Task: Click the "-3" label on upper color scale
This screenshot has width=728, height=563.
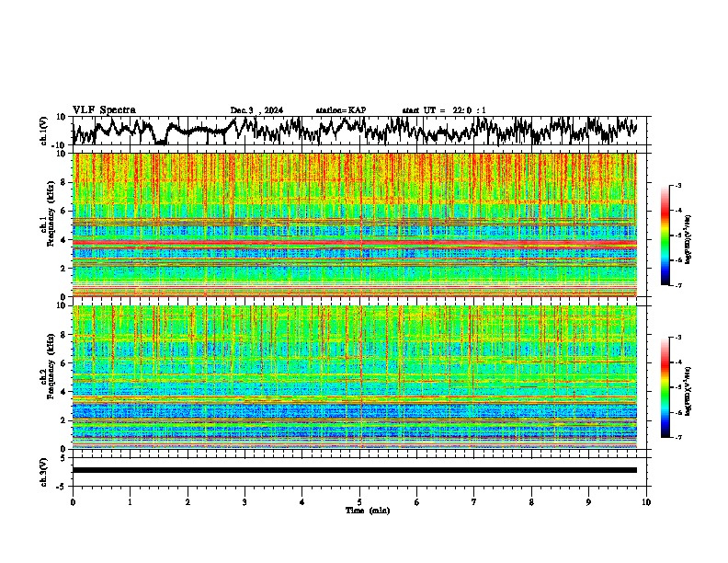Action: [677, 186]
